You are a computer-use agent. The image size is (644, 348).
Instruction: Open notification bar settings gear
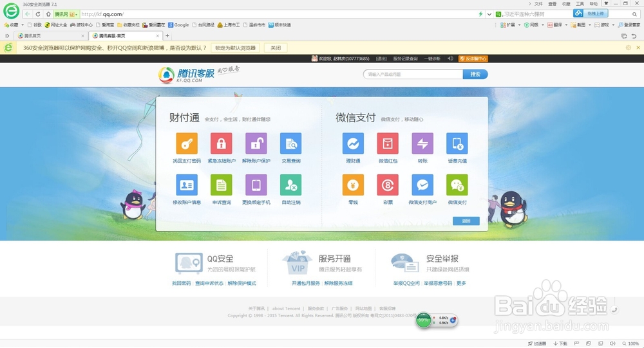click(x=628, y=48)
